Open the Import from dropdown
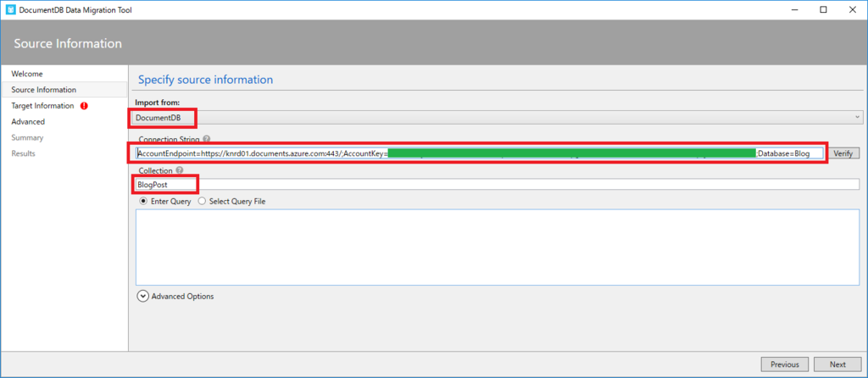 [498, 117]
